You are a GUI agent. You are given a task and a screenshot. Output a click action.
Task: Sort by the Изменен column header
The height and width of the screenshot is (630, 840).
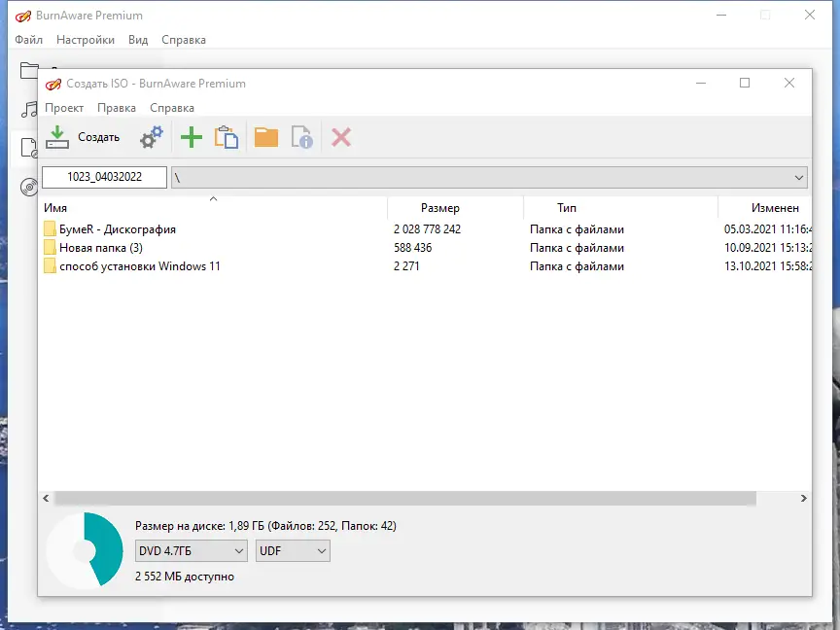point(765,208)
